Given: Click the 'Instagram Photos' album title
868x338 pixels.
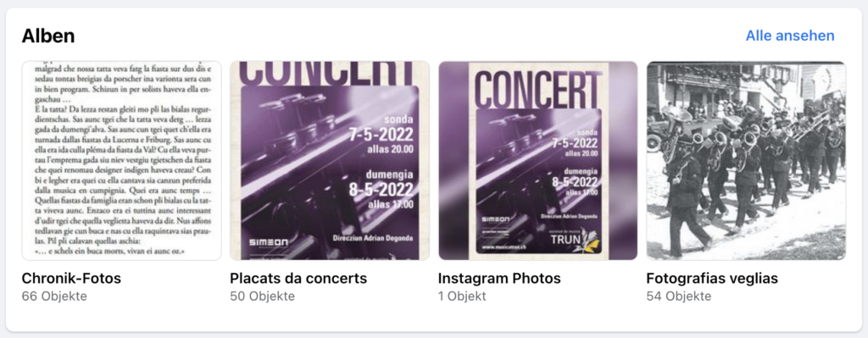Looking at the screenshot, I should pyautogui.click(x=499, y=278).
